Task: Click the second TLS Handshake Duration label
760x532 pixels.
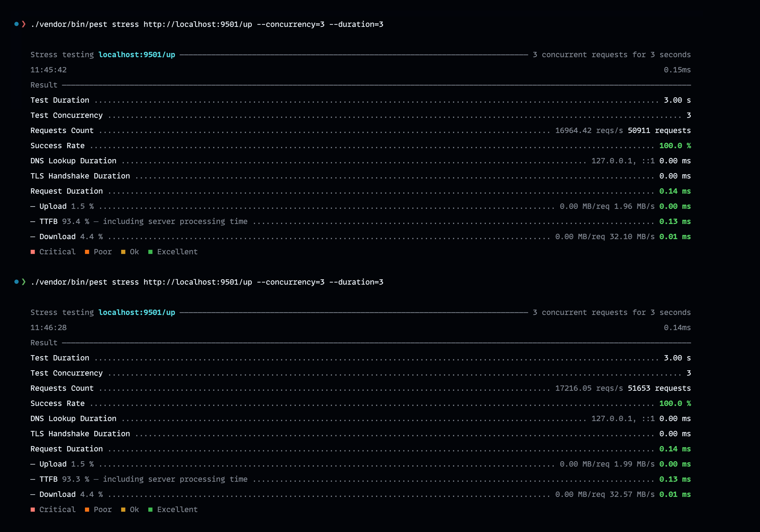Action: pos(80,434)
